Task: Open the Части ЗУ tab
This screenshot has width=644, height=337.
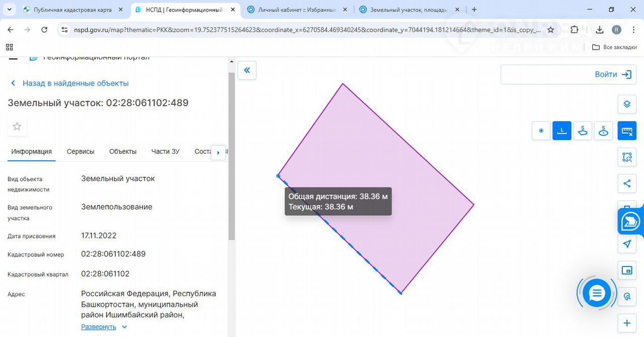Action: coord(165,151)
